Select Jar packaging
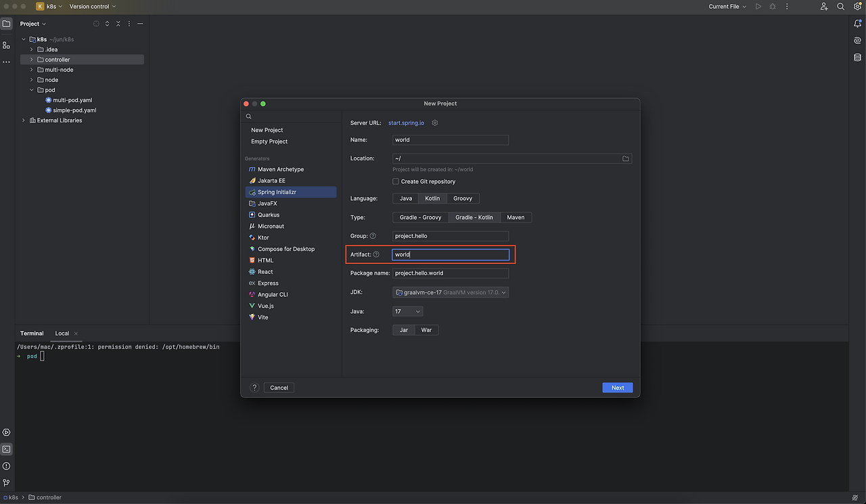The height and width of the screenshot is (504, 866). coord(404,330)
